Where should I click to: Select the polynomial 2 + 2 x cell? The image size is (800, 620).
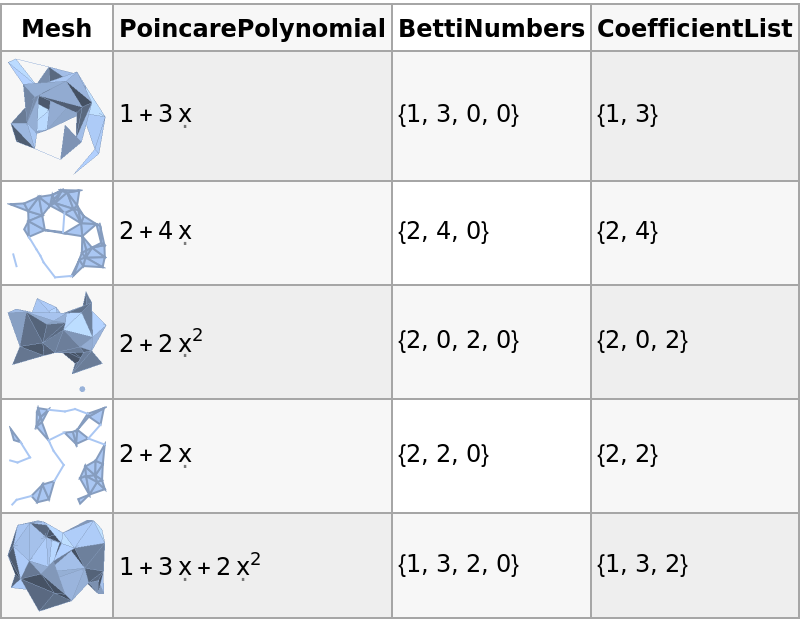point(155,456)
